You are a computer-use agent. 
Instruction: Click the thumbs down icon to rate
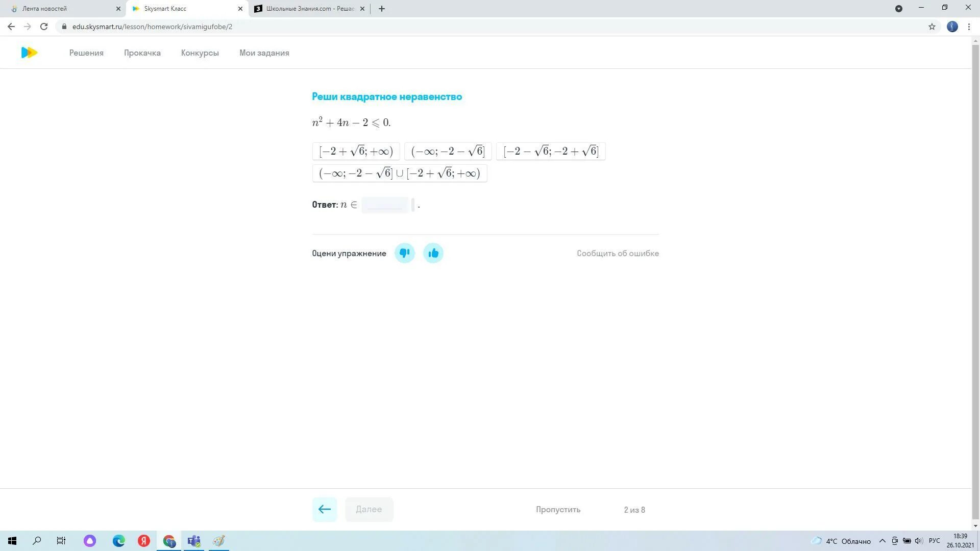tap(404, 253)
